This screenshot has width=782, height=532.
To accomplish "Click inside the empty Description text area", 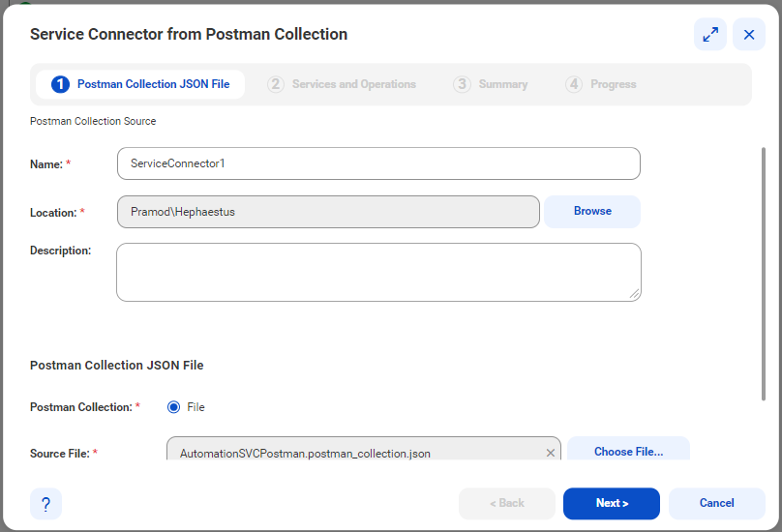I will tap(378, 272).
